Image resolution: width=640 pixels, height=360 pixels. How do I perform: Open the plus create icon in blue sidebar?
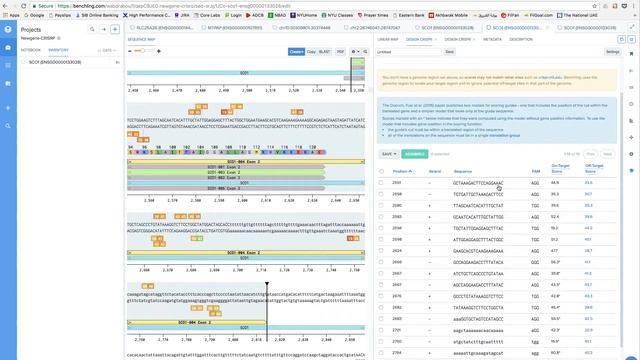[x=8, y=108]
